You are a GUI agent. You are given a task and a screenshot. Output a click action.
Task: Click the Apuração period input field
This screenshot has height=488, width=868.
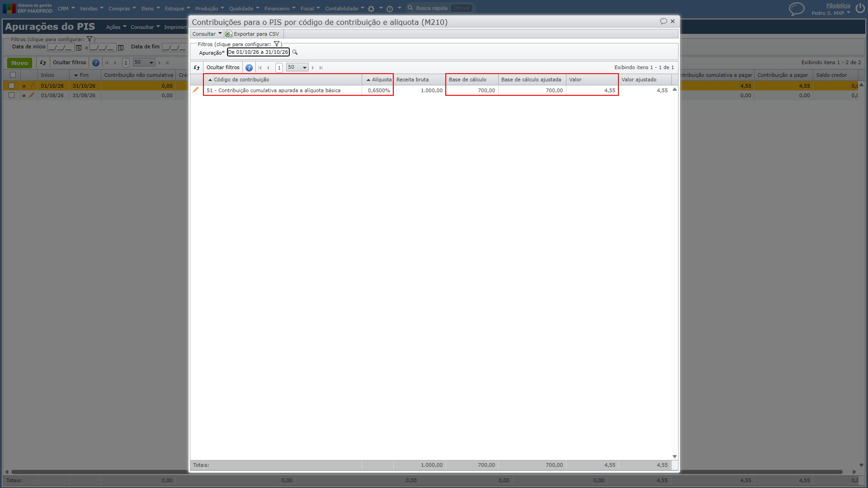click(258, 52)
